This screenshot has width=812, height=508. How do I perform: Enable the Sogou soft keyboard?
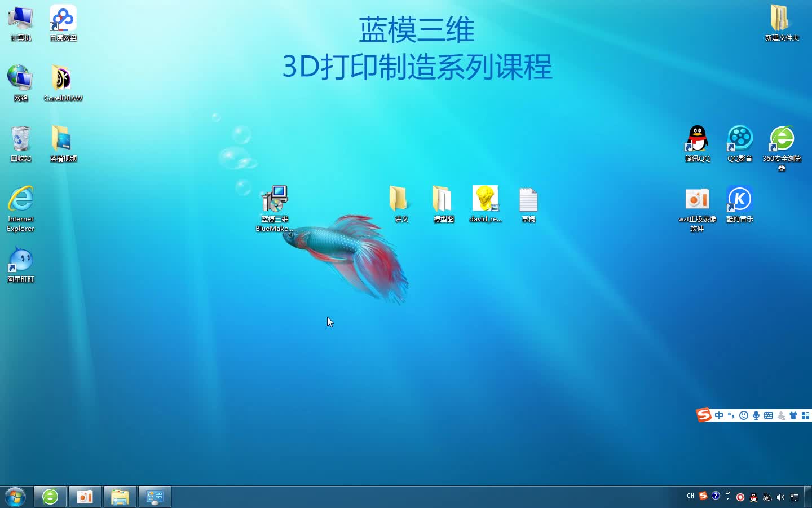pos(768,415)
